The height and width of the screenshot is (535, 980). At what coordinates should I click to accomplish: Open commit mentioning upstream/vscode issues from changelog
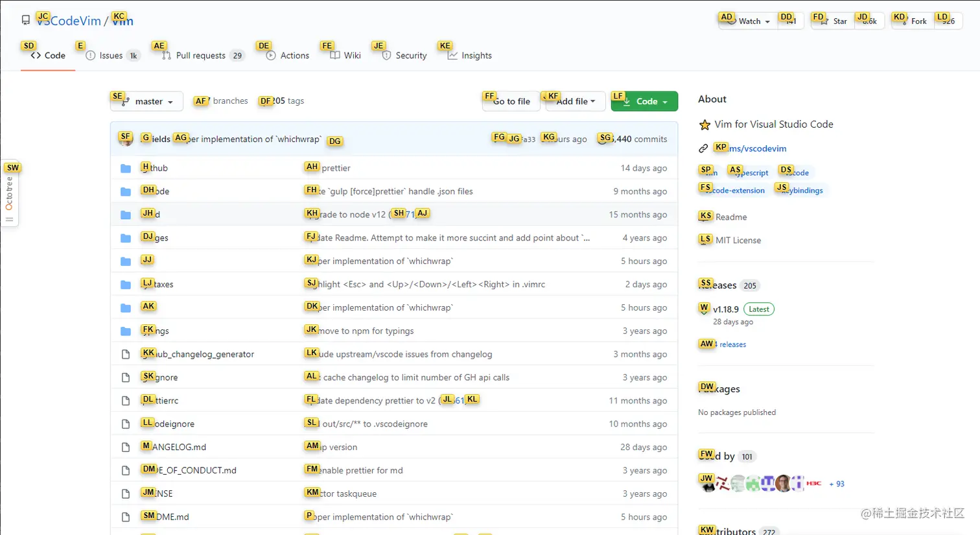[x=399, y=355]
